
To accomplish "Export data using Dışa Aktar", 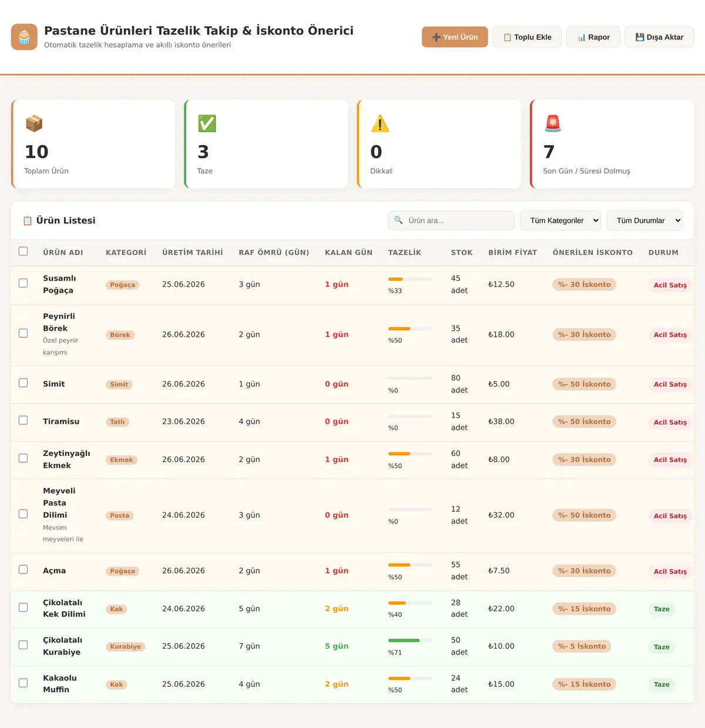I will (659, 37).
